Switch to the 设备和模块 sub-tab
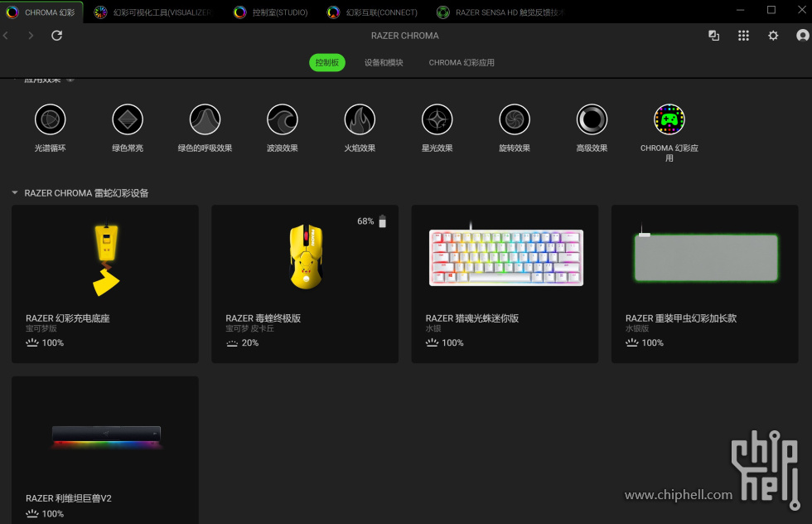Image resolution: width=812 pixels, height=524 pixels. click(x=384, y=63)
